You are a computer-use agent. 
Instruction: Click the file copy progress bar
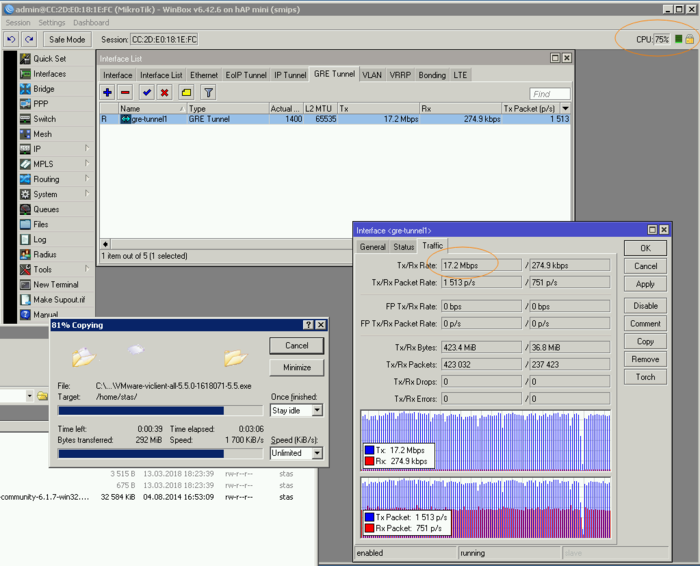tap(160, 411)
